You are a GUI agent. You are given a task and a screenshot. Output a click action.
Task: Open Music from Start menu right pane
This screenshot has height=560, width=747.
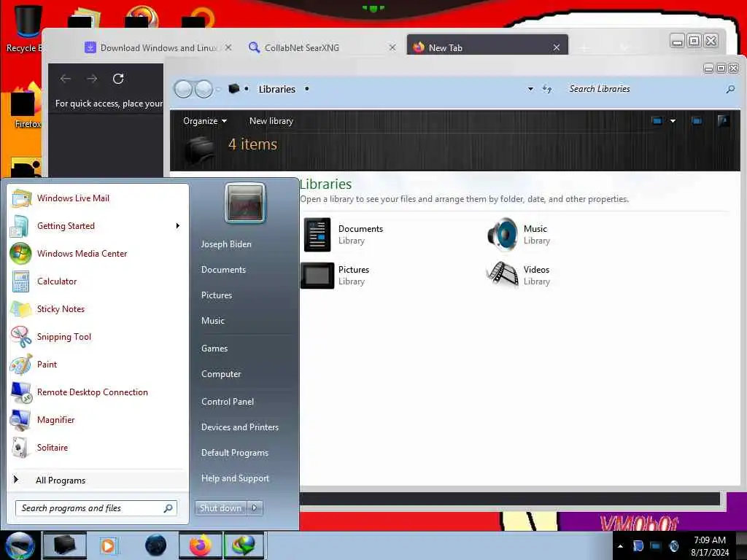click(x=213, y=321)
